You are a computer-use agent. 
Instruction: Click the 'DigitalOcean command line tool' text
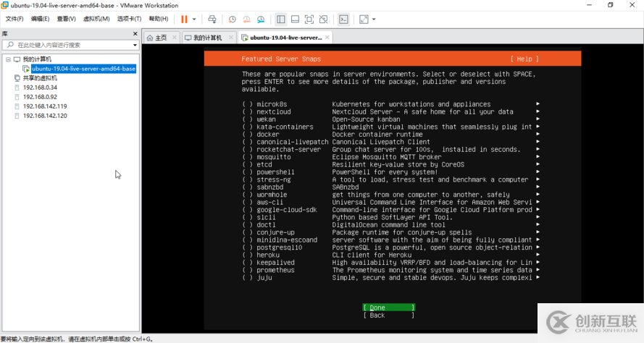[388, 225]
